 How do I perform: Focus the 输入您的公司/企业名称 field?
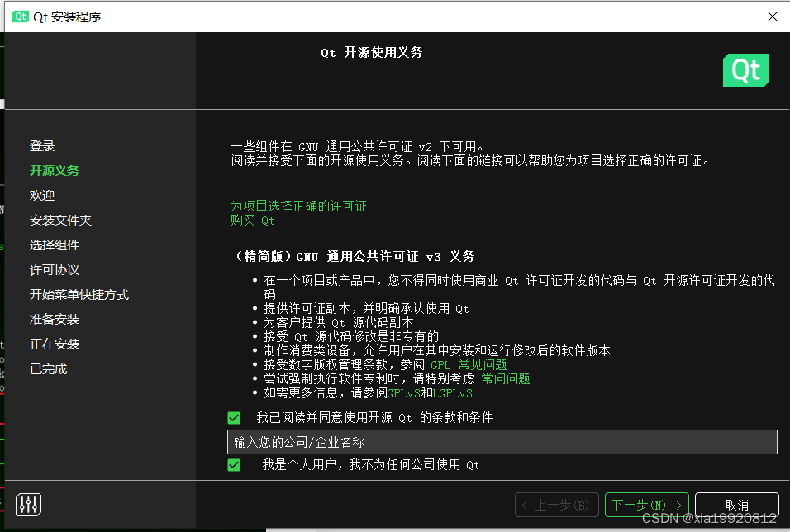click(502, 442)
